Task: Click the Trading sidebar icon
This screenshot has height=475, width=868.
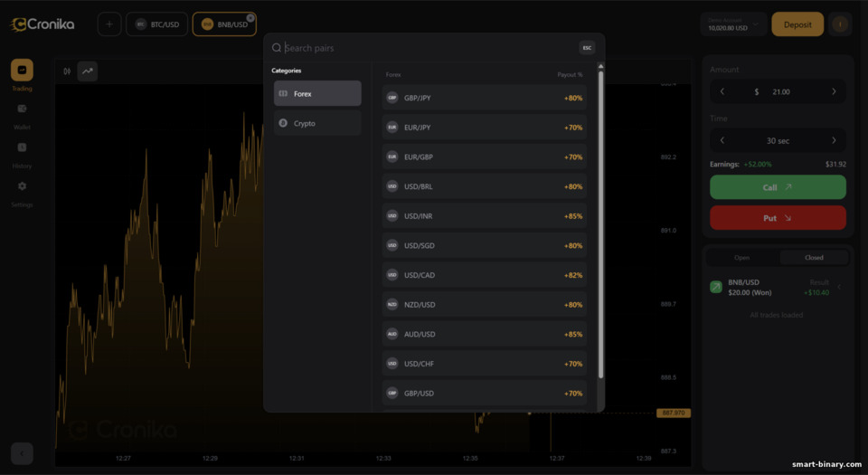Action: pyautogui.click(x=22, y=71)
